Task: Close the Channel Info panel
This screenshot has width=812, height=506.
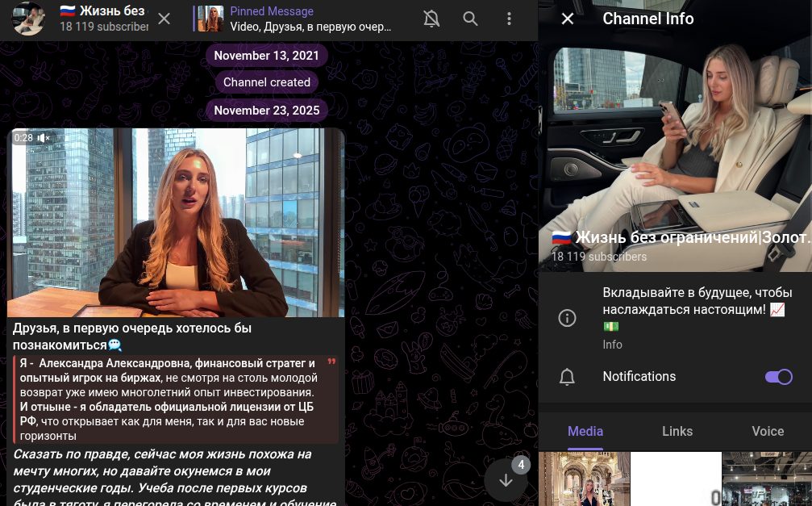Action: pyautogui.click(x=568, y=19)
